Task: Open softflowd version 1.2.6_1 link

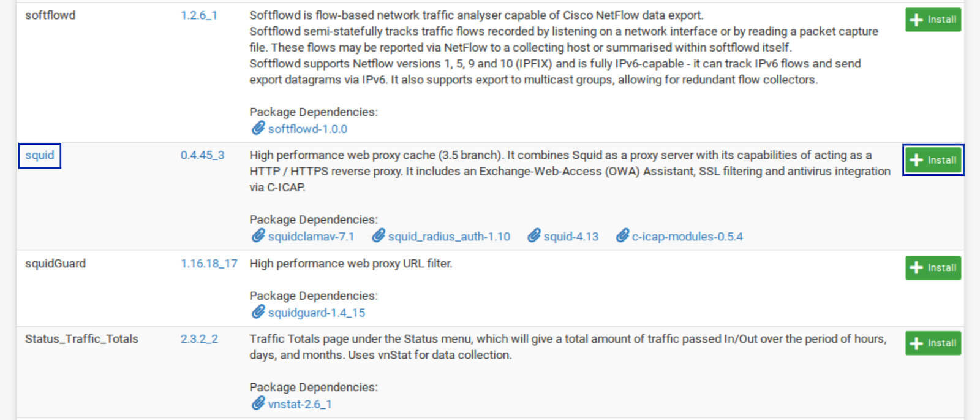Action: coord(198,15)
